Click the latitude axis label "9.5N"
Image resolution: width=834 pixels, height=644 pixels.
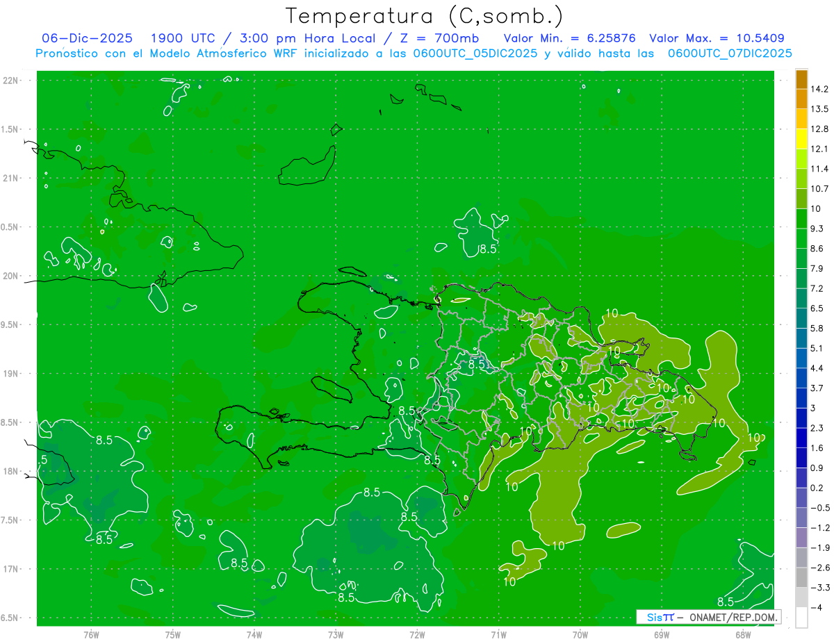10,325
